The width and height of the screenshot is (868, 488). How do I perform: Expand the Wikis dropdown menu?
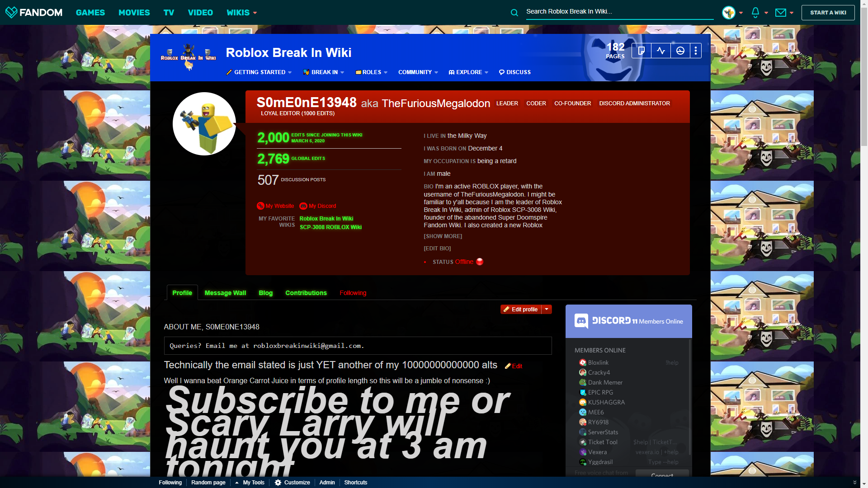pos(241,13)
